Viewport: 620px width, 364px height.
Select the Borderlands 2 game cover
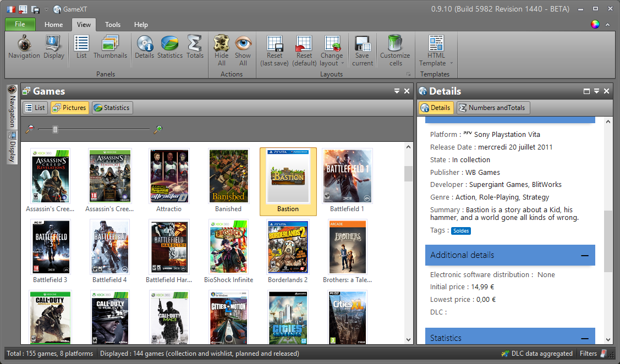pos(288,247)
